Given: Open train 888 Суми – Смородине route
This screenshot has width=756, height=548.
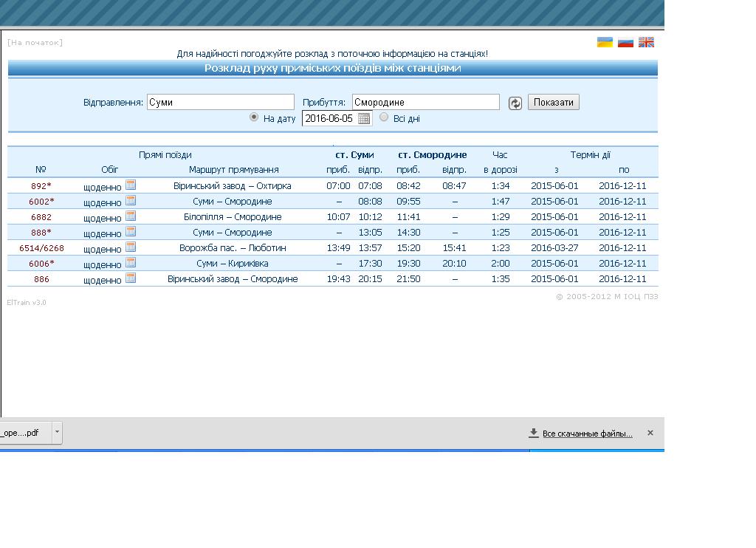Looking at the screenshot, I should 232,233.
